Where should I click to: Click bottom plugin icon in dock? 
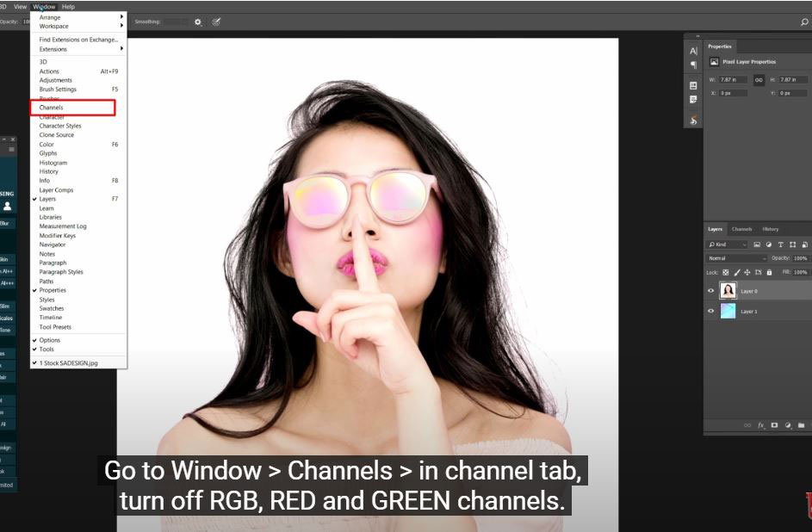[693, 120]
